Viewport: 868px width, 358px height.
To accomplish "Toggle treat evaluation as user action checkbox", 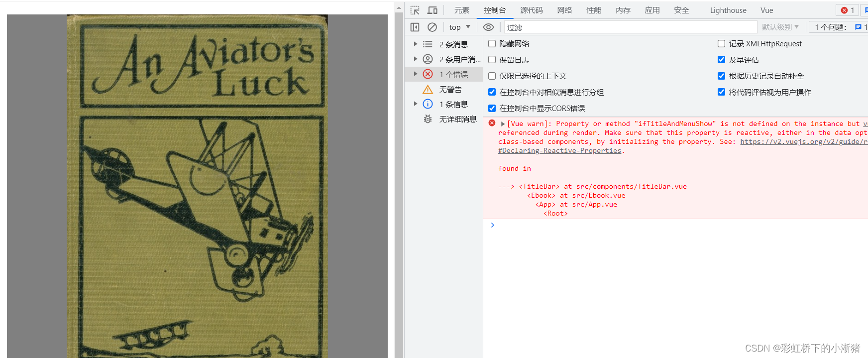I will pos(721,92).
